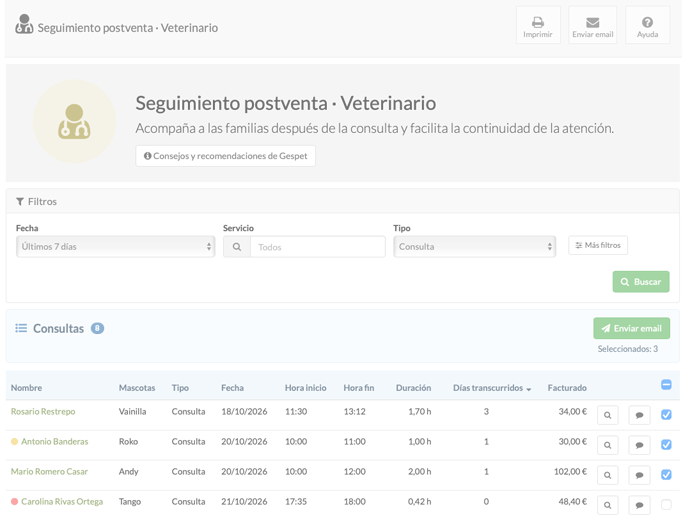
Task: Open Consejos y recomendaciones de Gespet
Action: (x=225, y=156)
